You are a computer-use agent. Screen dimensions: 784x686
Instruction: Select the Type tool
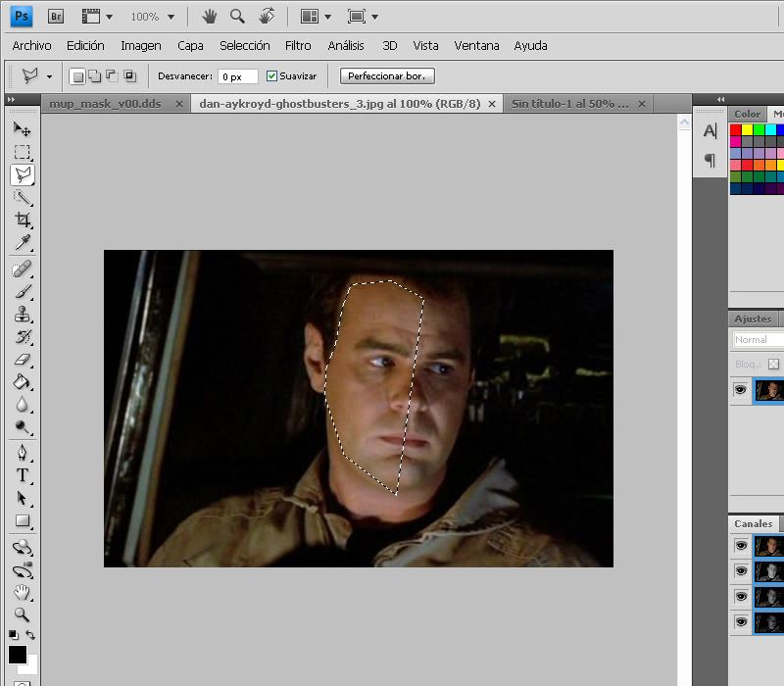tap(22, 475)
